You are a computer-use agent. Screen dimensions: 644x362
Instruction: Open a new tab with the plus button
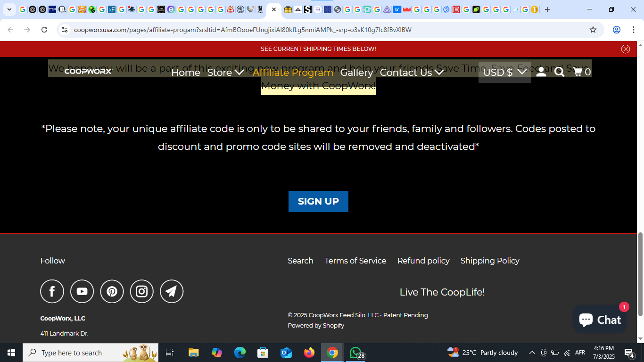point(547,9)
